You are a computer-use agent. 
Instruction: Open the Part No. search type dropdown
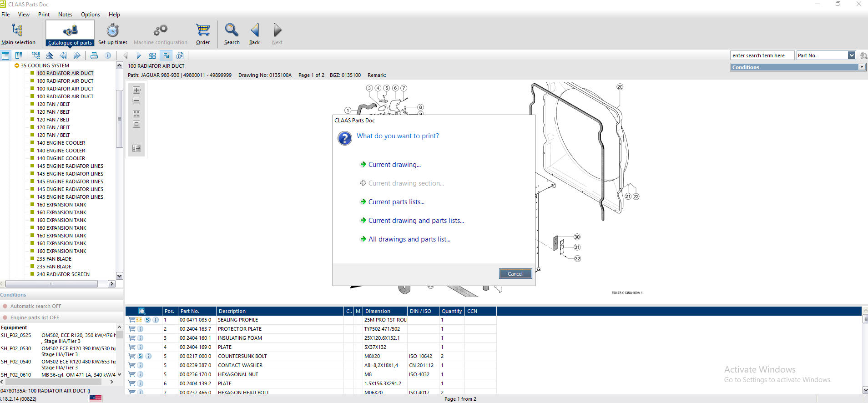click(852, 55)
